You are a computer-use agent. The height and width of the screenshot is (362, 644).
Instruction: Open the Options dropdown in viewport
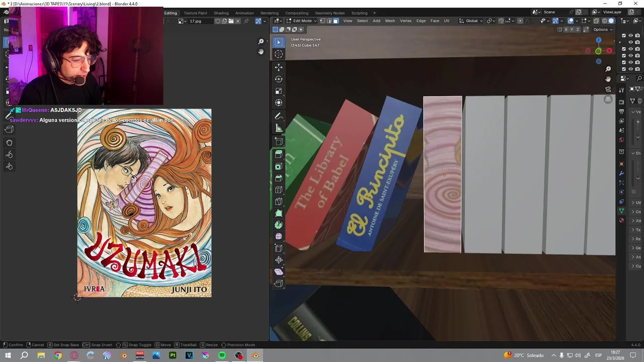(x=603, y=30)
